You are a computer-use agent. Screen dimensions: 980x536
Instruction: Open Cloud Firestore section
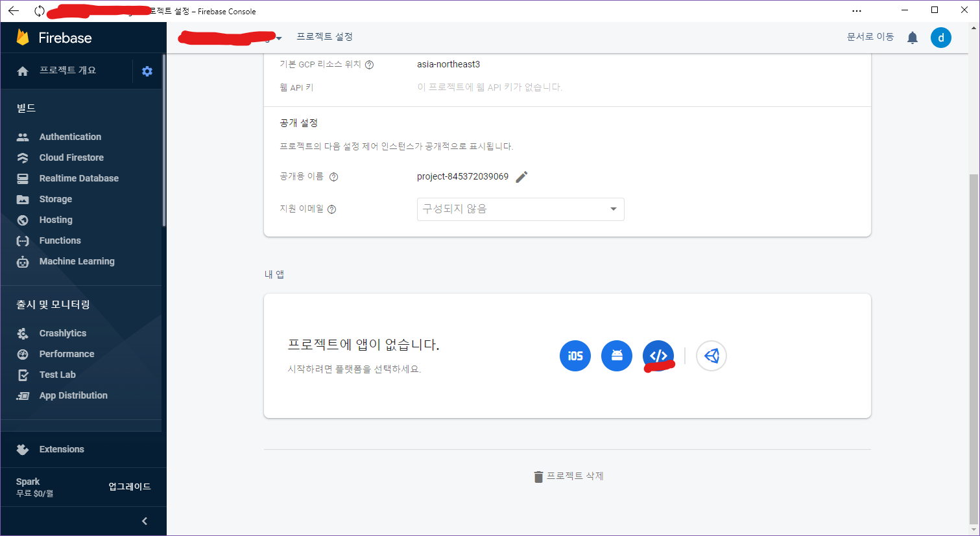point(71,157)
